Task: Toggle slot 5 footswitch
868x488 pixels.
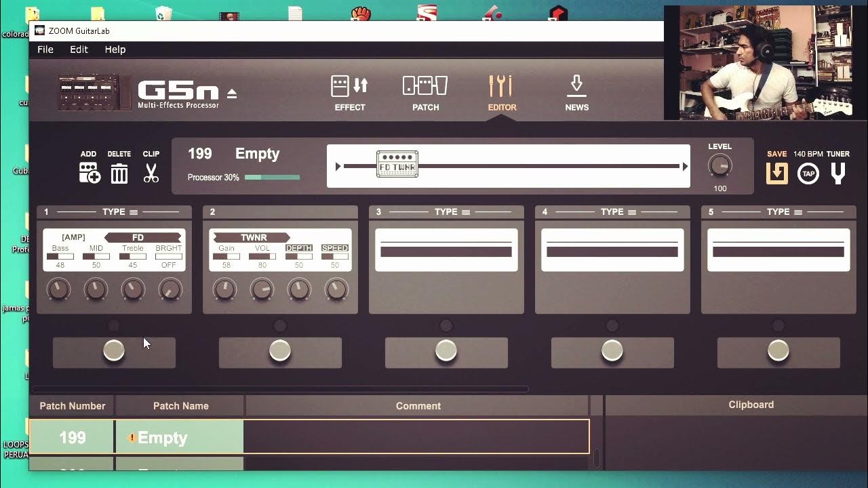Action: click(778, 351)
